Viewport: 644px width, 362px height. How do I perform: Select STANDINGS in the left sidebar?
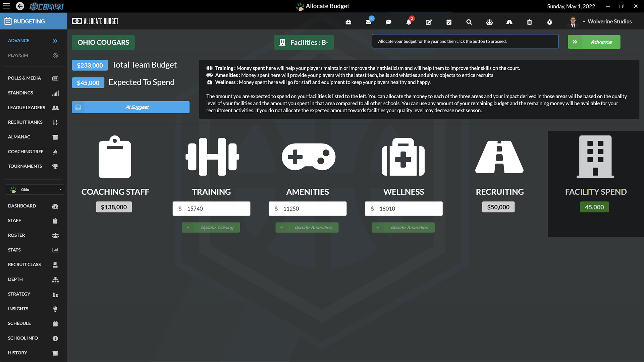click(20, 93)
